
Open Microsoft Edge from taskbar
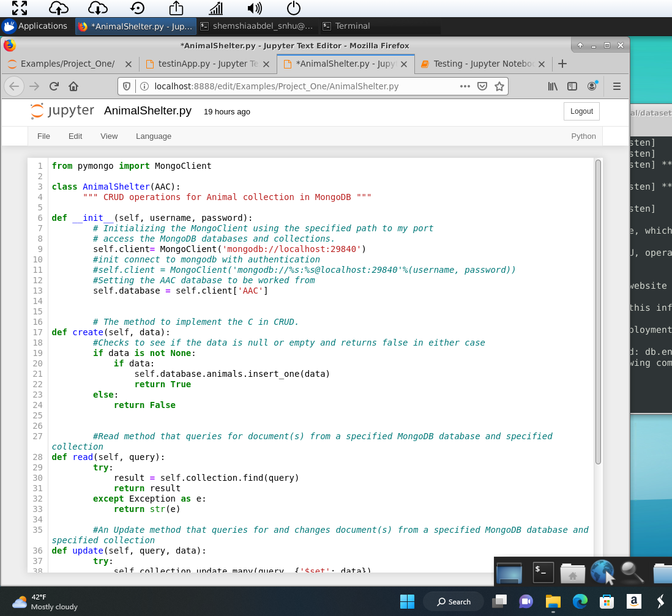(x=580, y=602)
